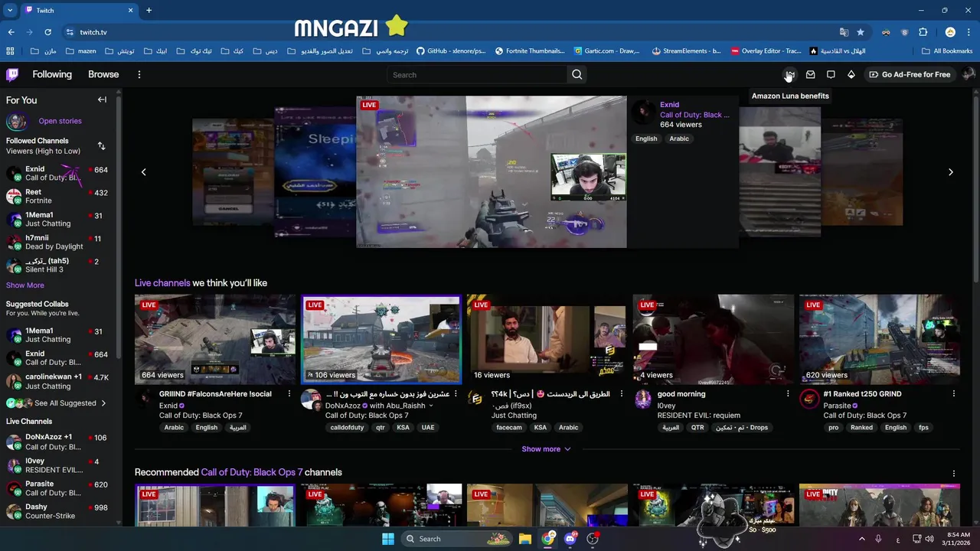Open the featured Exnid stream video
The width and height of the screenshot is (980, 551).
(x=492, y=171)
